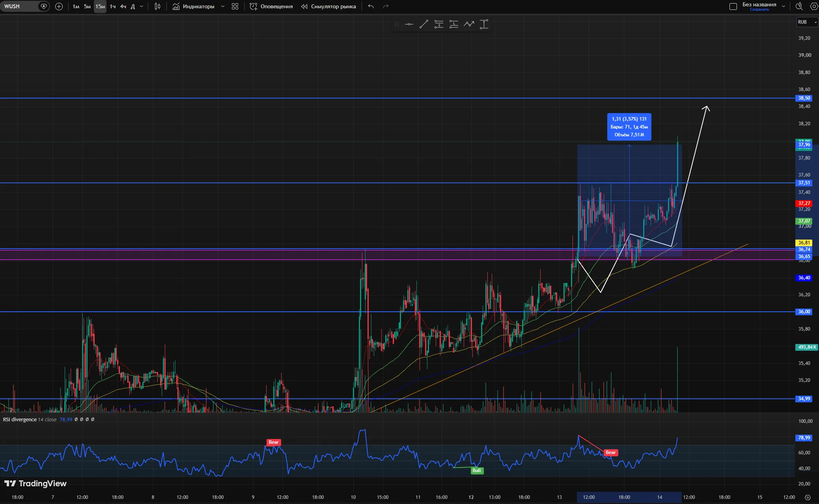The height and width of the screenshot is (504, 819).
Task: Switch to the 1ч timeframe
Action: (113, 6)
